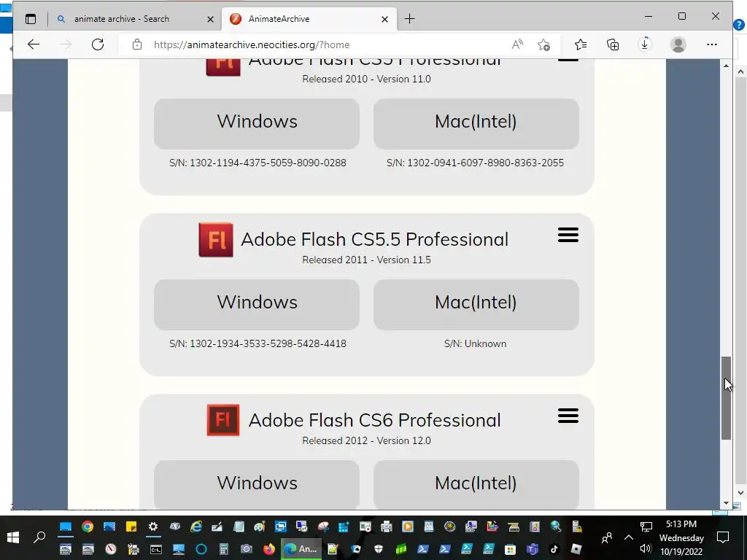Select Edge AnimateArchive taskbar button
The width and height of the screenshot is (747, 560).
(x=301, y=549)
